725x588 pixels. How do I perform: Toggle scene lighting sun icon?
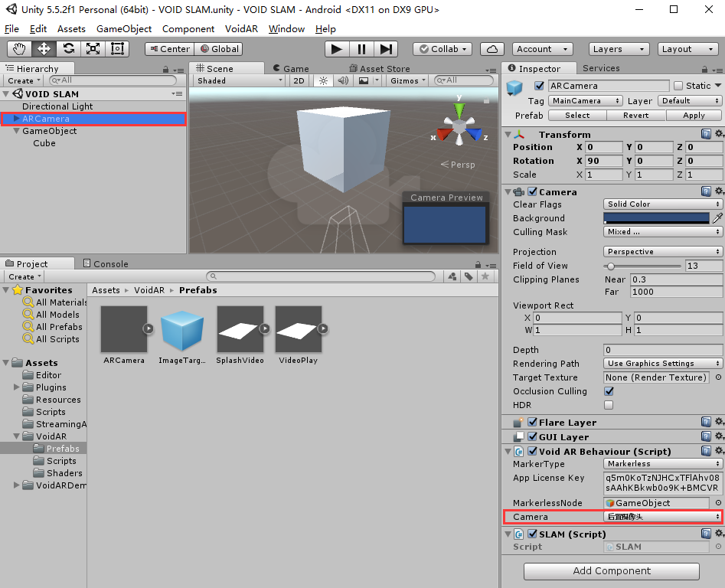click(x=323, y=81)
